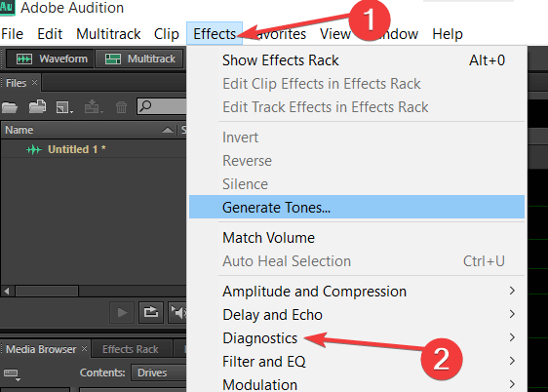The height and width of the screenshot is (392, 548).
Task: Switch to the Effects Rack tab
Action: point(131,349)
